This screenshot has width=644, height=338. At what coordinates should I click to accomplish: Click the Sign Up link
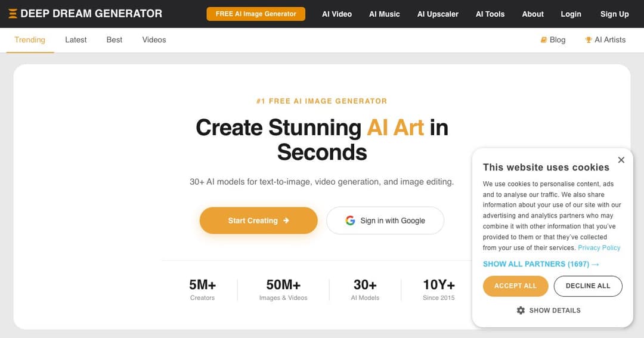click(x=614, y=14)
